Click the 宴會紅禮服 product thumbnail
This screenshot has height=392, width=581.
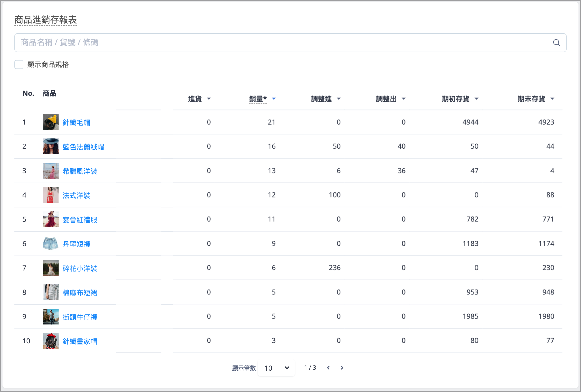[50, 219]
